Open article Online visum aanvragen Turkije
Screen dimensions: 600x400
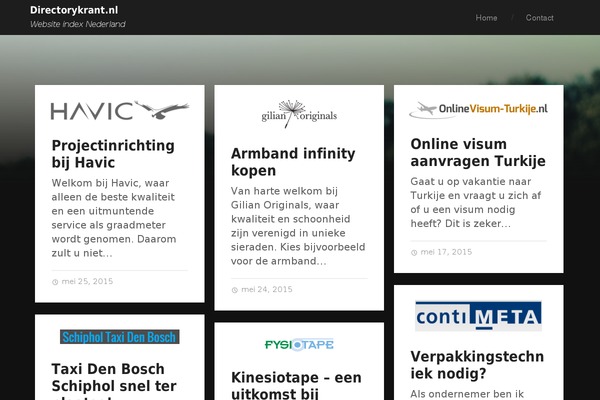(478, 152)
